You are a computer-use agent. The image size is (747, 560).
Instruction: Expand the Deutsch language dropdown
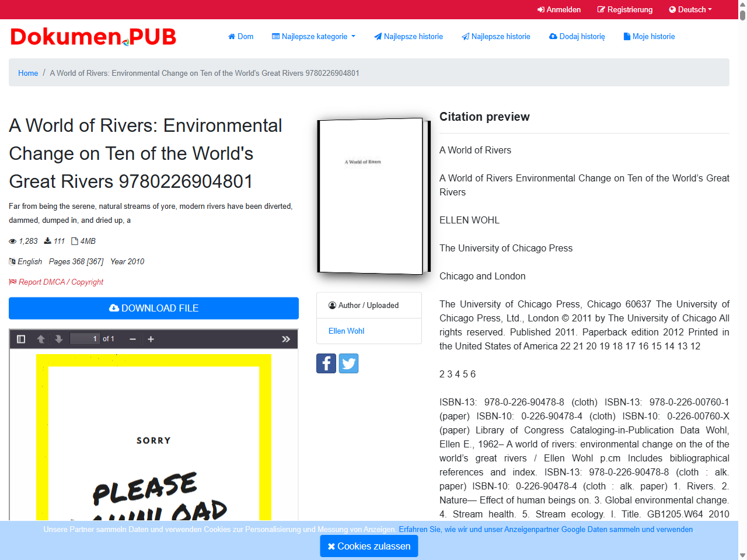tap(690, 9)
